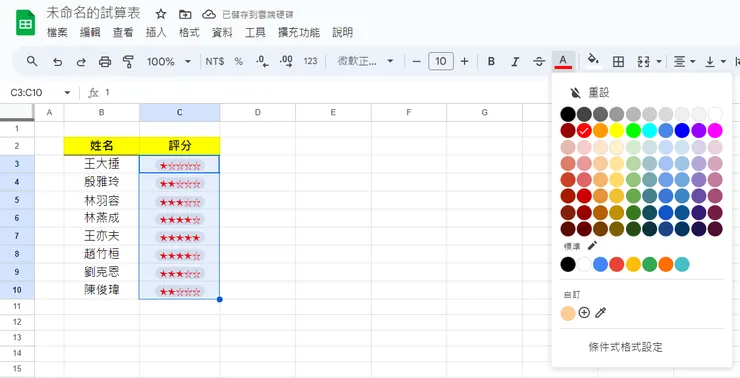Open 條件式格式設定
740x378 pixels.
(626, 347)
